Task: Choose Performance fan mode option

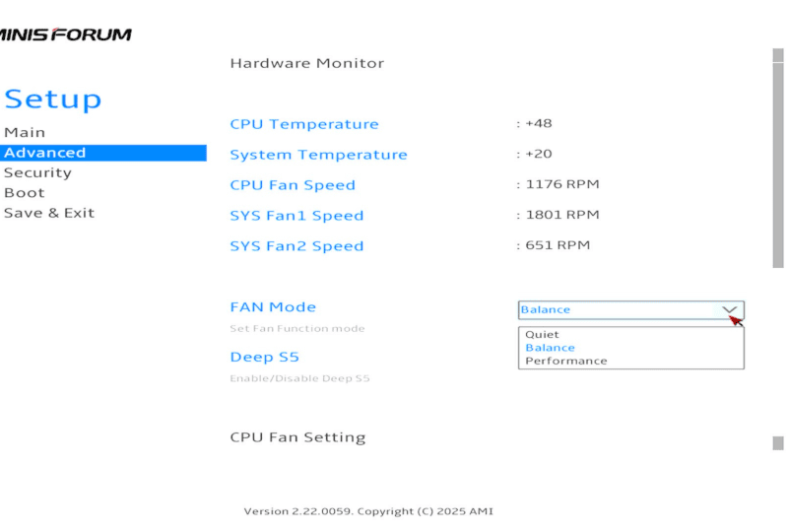Action: click(566, 361)
